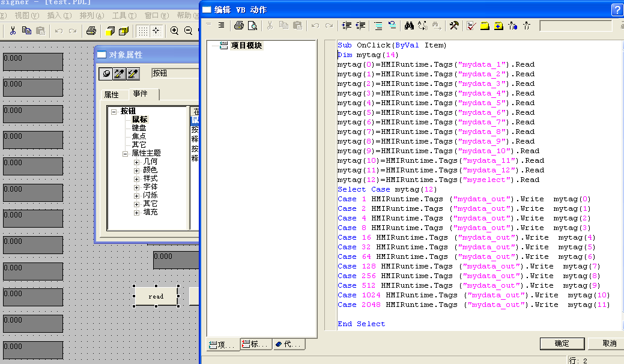Zoom in on the Designer canvas
This screenshot has height=364, width=624.
(174, 31)
